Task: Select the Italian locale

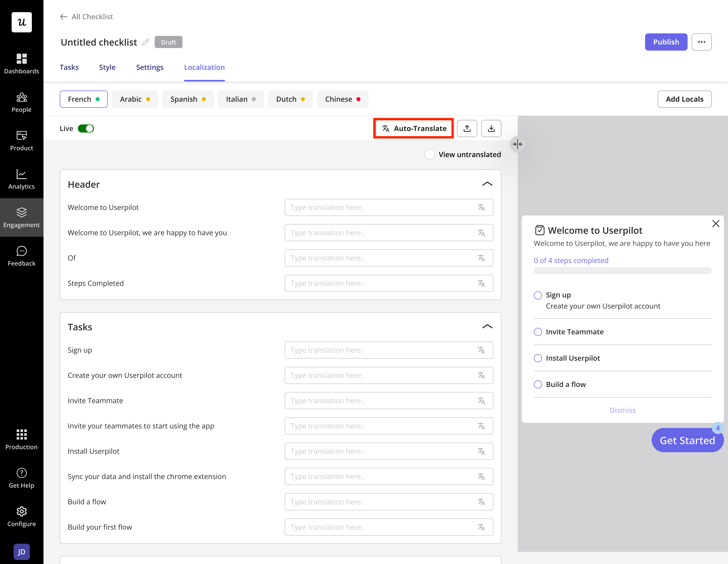Action: click(241, 99)
